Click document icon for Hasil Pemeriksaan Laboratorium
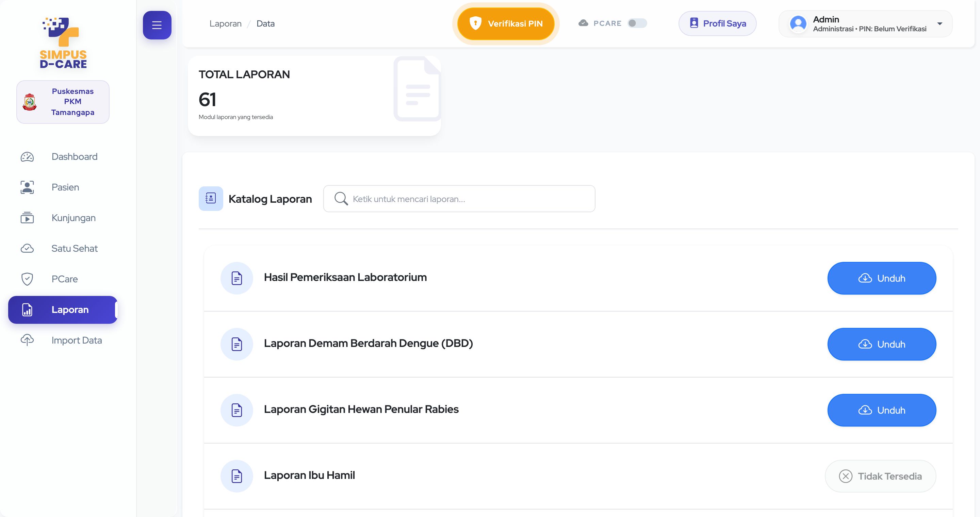Viewport: 980px width, 517px height. (x=236, y=278)
